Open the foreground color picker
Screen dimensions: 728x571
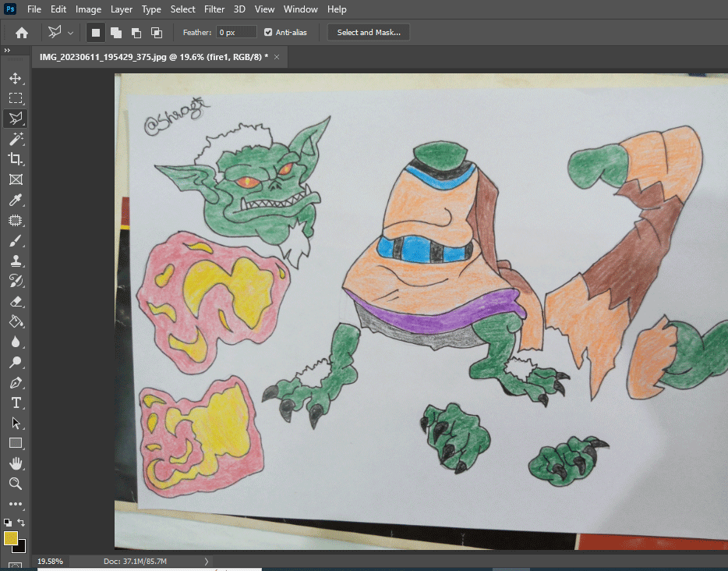(11, 538)
